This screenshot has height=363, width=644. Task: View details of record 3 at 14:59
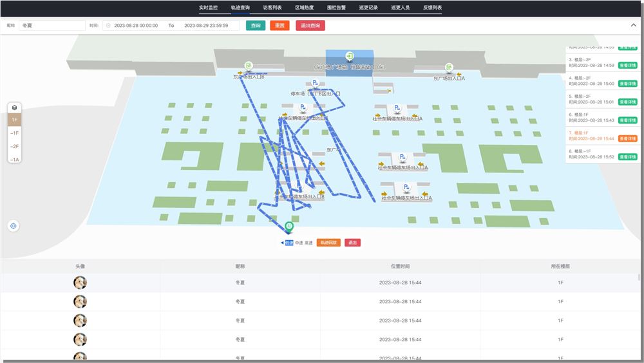627,65
